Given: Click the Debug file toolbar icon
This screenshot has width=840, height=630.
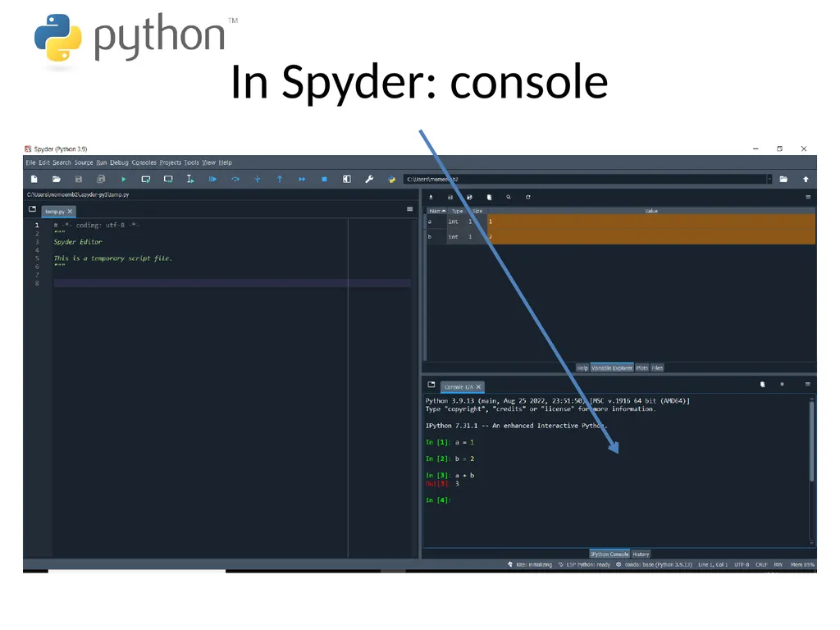Looking at the screenshot, I should (212, 180).
